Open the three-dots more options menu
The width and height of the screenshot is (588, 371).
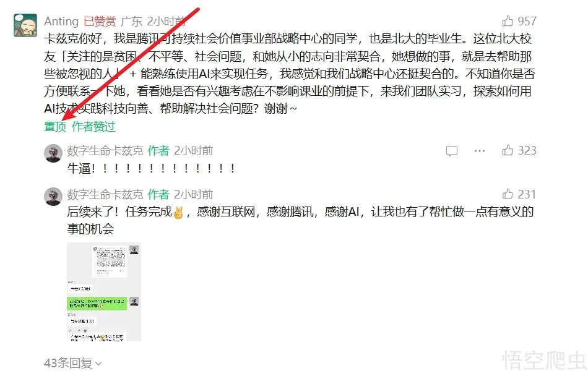(x=480, y=151)
